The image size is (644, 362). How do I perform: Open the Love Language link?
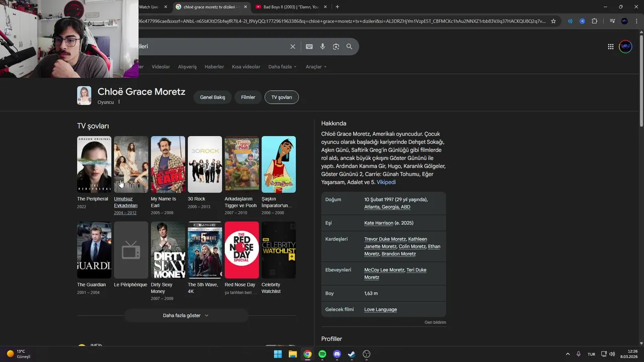(380, 309)
